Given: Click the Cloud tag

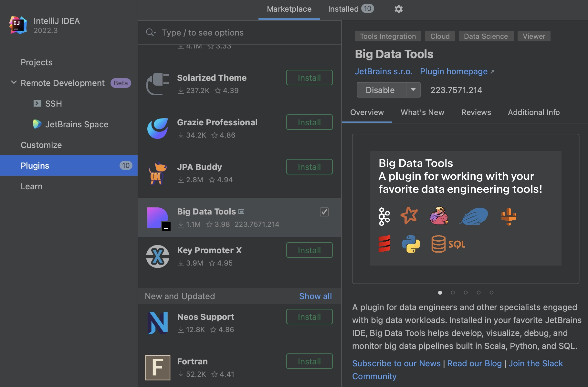Looking at the screenshot, I should [x=440, y=36].
